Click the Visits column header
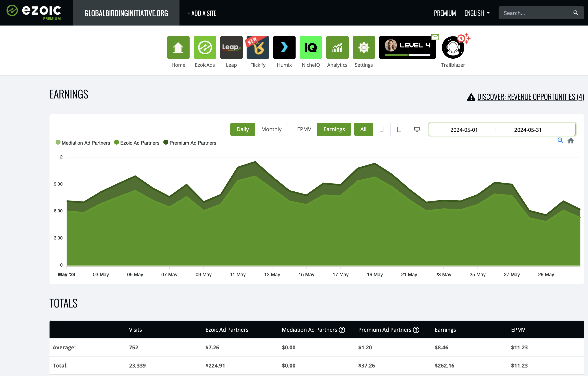 click(135, 330)
